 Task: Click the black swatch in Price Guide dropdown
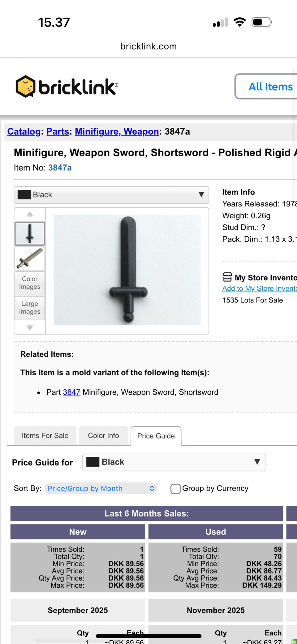pyautogui.click(x=93, y=462)
